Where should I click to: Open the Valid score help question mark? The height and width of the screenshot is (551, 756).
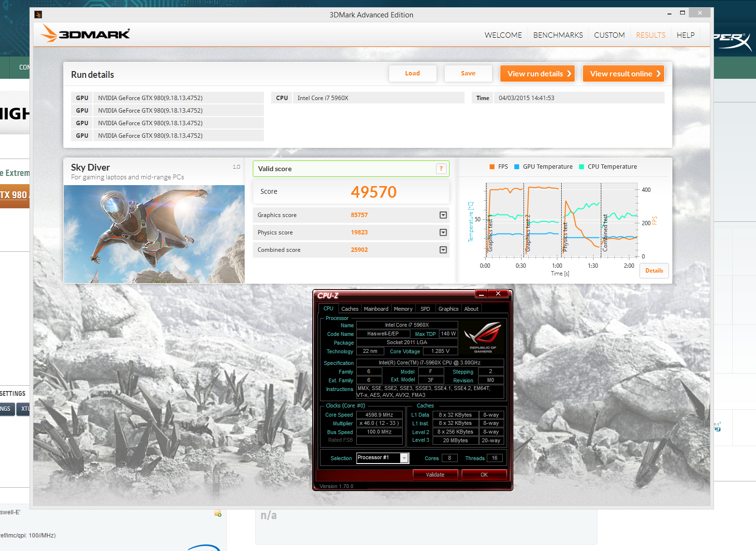click(441, 169)
